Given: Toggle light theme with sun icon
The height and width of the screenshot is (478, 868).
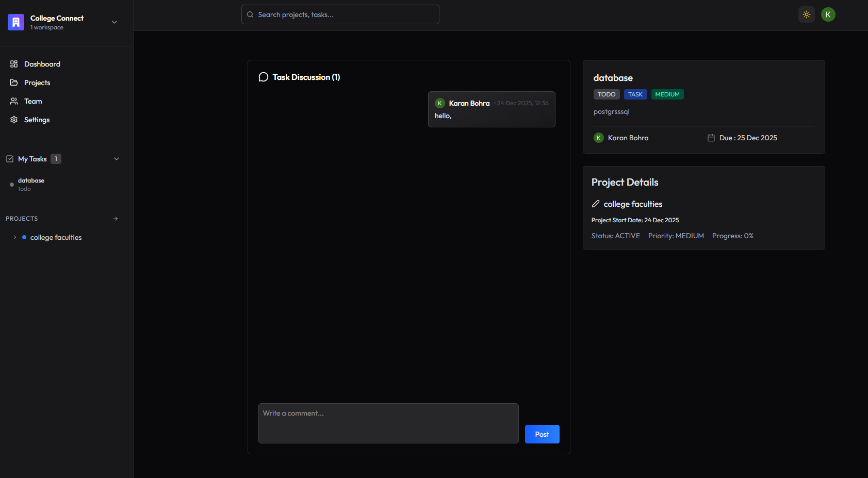Looking at the screenshot, I should 807,14.
